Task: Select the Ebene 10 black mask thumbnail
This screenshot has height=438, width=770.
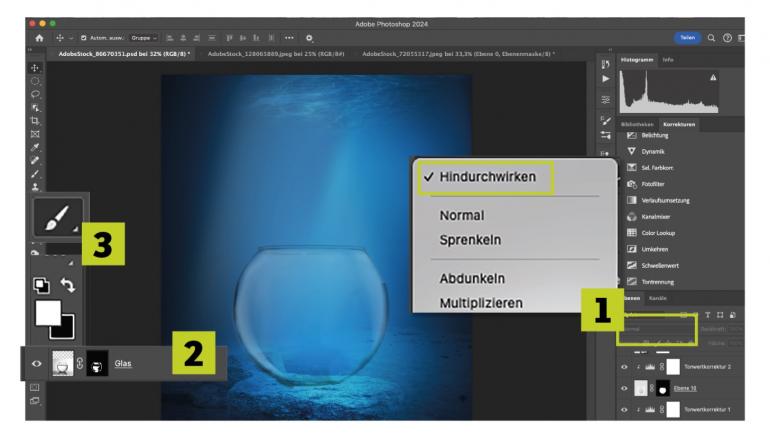Action: click(662, 388)
